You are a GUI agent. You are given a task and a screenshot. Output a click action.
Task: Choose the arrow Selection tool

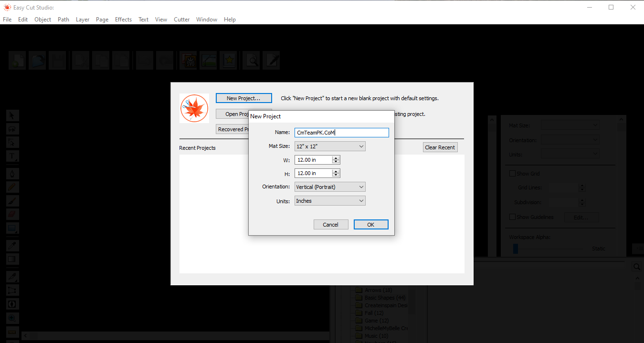12,115
